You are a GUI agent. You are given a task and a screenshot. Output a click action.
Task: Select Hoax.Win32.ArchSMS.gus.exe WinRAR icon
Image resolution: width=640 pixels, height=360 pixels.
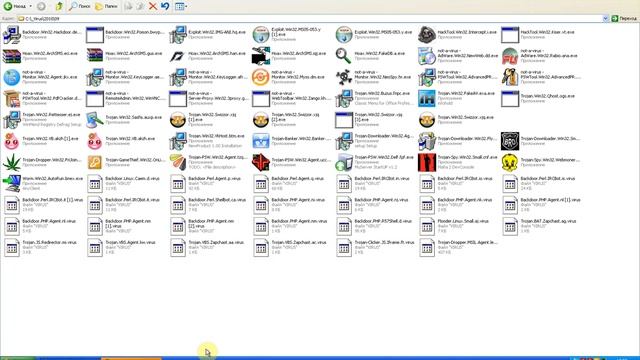point(95,56)
